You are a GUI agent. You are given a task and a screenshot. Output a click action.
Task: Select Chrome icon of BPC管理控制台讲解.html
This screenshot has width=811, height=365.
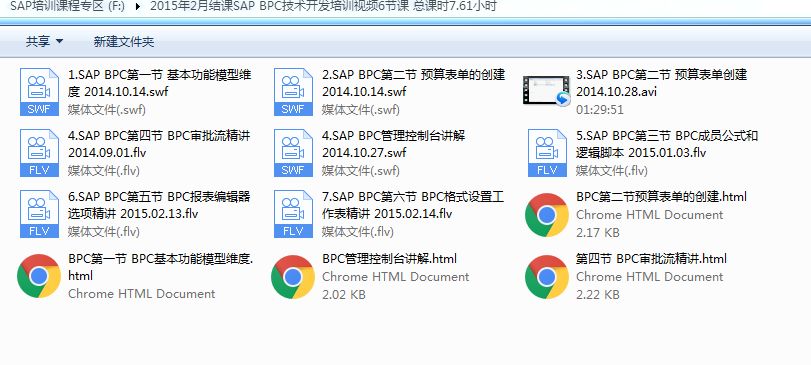293,277
